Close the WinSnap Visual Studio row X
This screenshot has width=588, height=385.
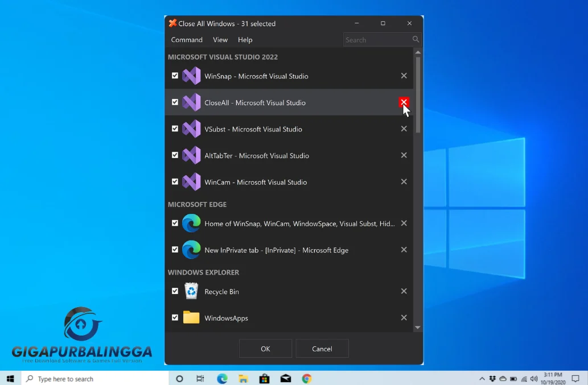(x=404, y=76)
